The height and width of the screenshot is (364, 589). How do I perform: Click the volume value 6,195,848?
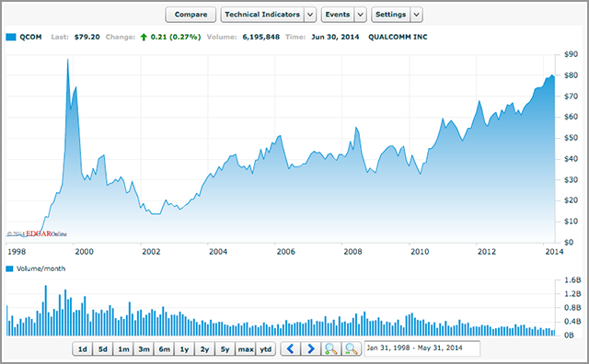[x=261, y=37]
